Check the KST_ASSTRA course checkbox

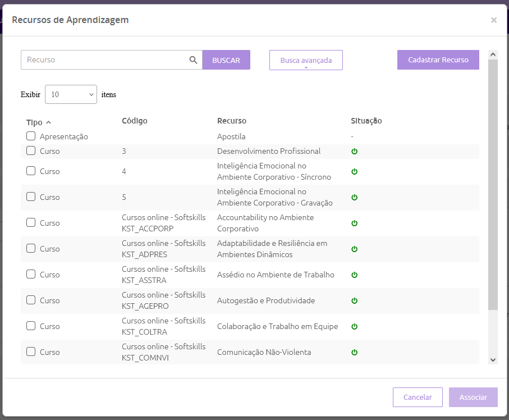click(31, 274)
